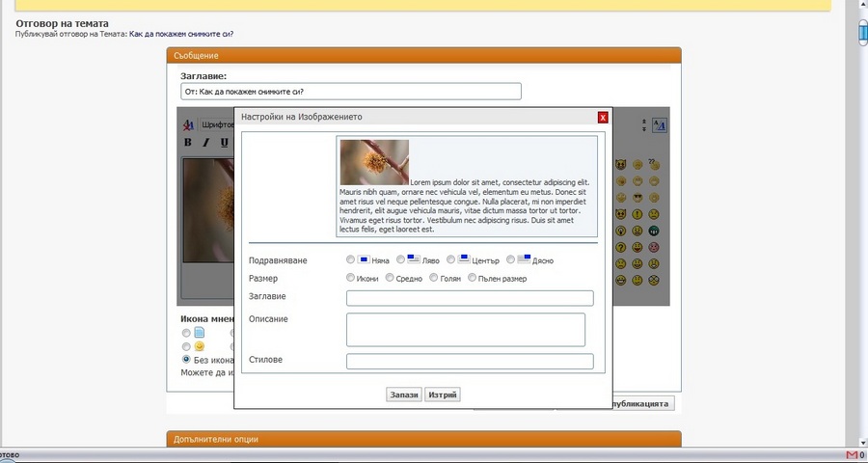Viewport: 868px width, 463px height.
Task: Close the image settings dialog with red X
Action: pyautogui.click(x=603, y=118)
